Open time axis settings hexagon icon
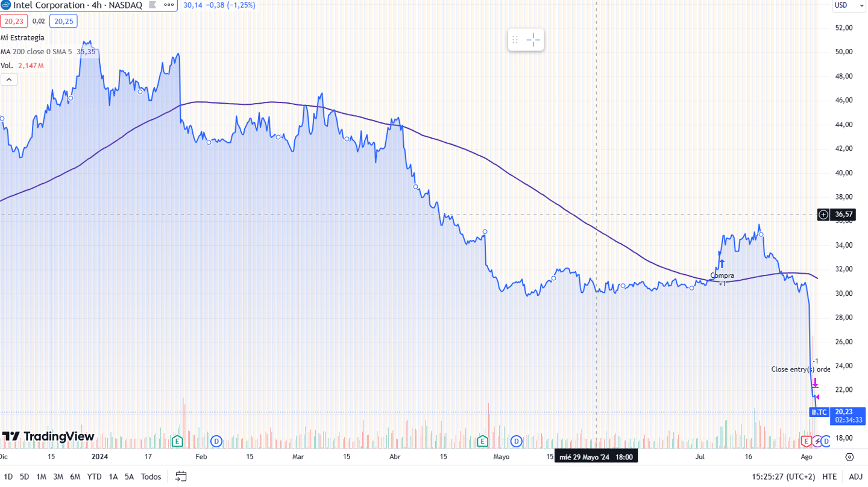868x487 pixels. pos(850,457)
